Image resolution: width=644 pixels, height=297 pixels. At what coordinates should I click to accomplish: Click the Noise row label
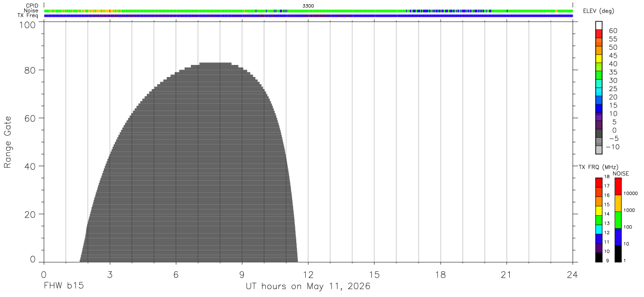31,10
